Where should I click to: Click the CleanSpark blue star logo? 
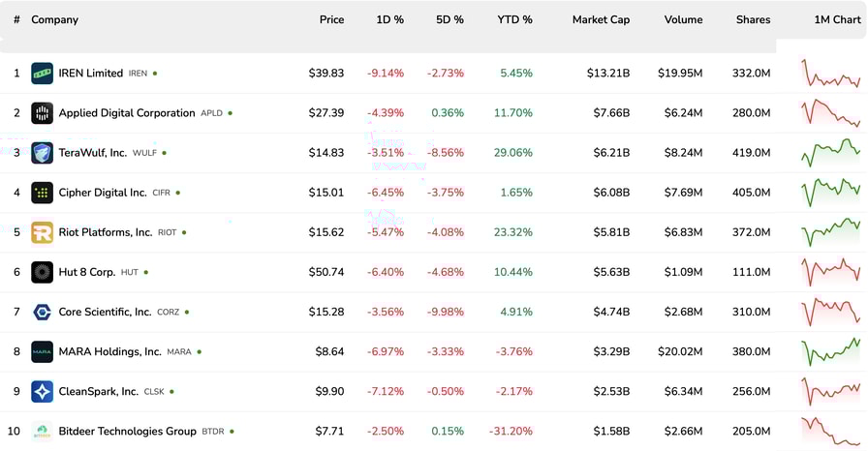point(42,391)
